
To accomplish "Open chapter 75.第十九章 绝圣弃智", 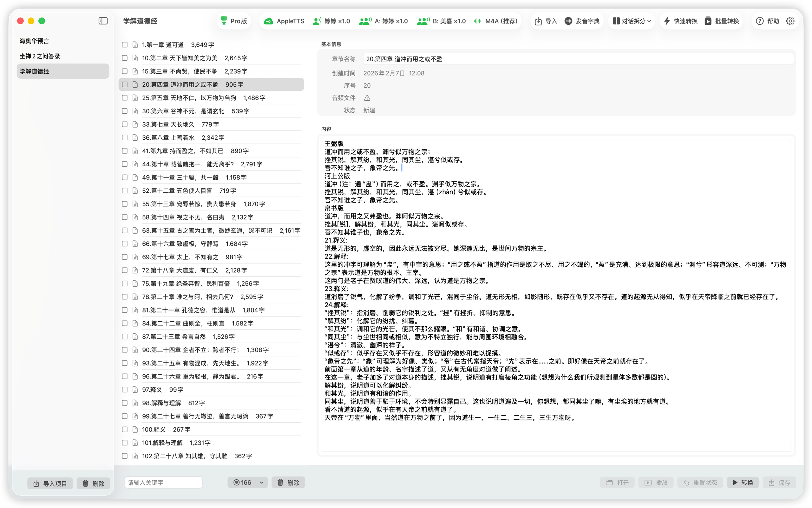I will [211, 284].
